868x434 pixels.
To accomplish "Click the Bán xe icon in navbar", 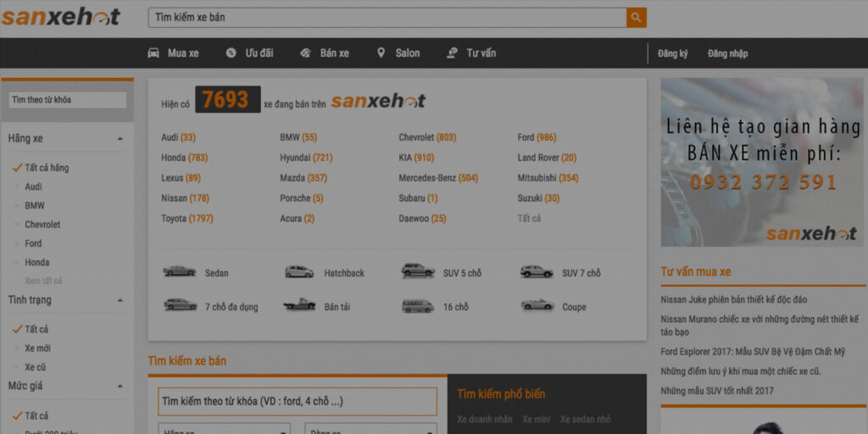I will tap(305, 53).
